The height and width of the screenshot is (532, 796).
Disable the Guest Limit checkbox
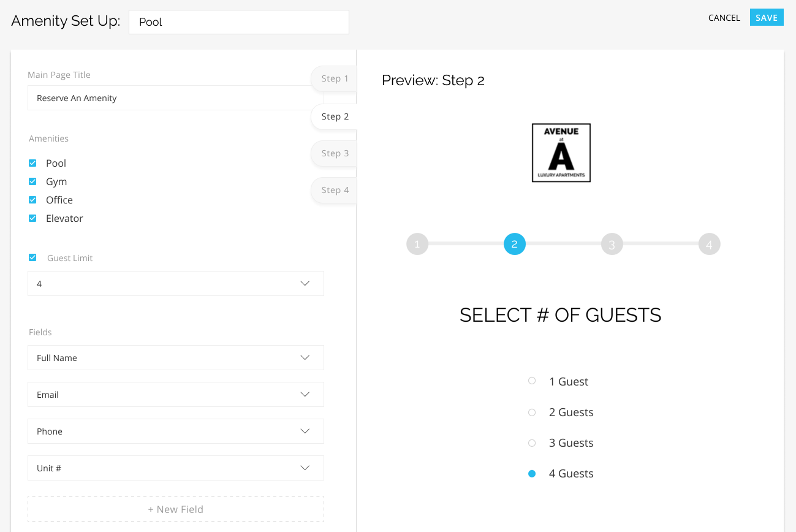(x=33, y=257)
